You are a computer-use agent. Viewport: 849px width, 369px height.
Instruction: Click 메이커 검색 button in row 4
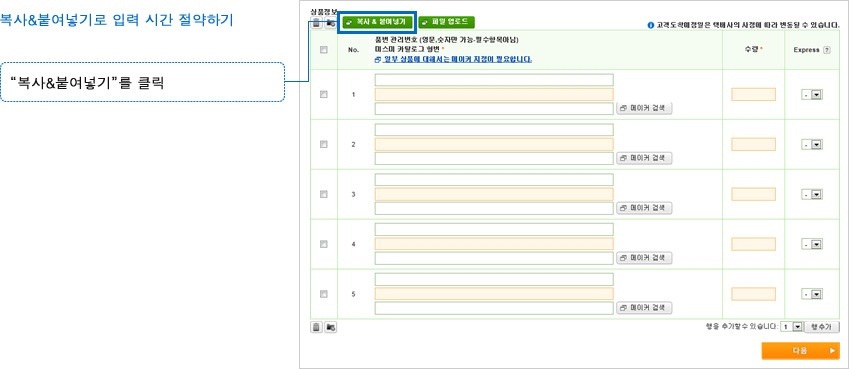644,258
